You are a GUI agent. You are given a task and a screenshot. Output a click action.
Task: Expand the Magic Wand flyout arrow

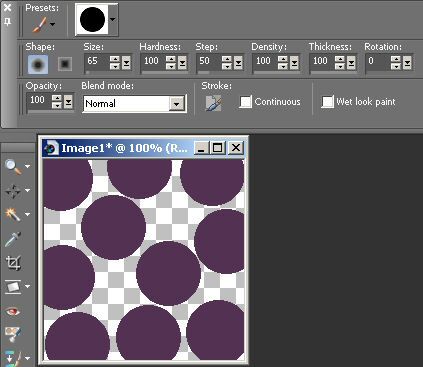point(28,214)
